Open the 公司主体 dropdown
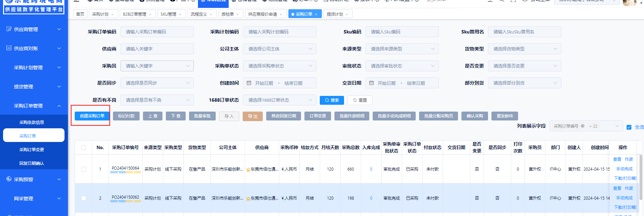644x216 pixels. 280,49
